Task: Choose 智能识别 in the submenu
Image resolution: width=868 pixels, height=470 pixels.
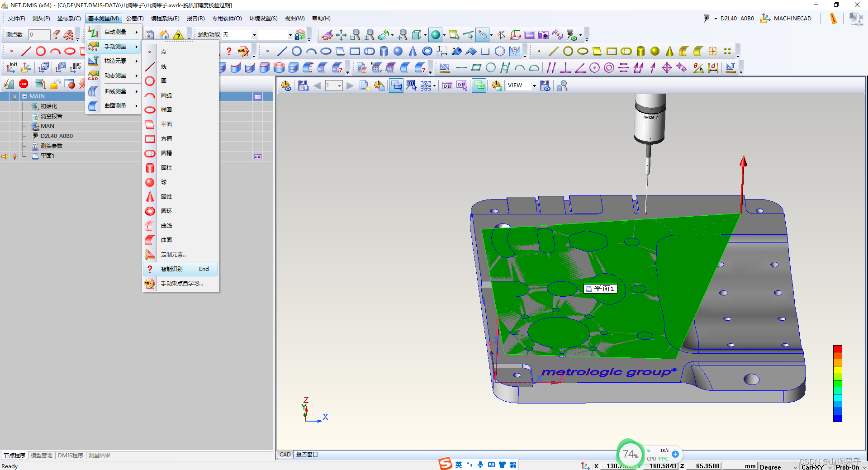Action: point(172,269)
